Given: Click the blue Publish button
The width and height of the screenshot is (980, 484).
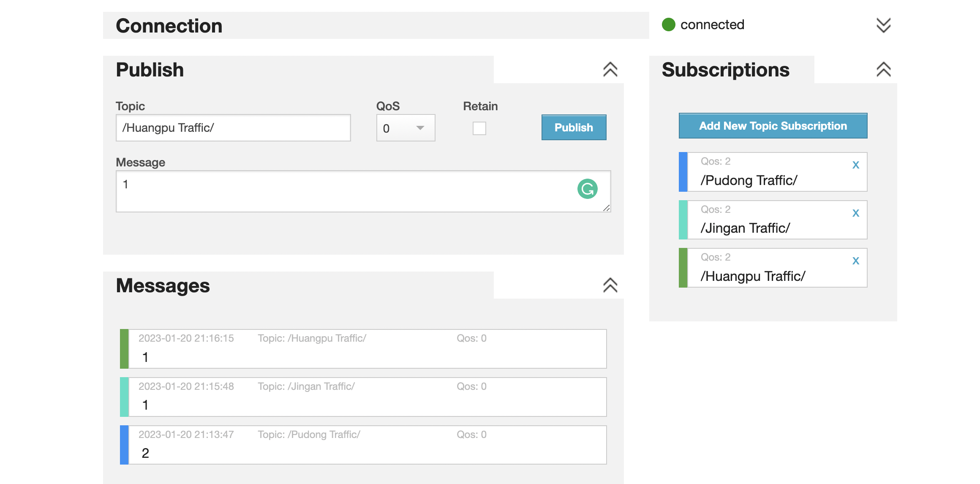Looking at the screenshot, I should 574,128.
